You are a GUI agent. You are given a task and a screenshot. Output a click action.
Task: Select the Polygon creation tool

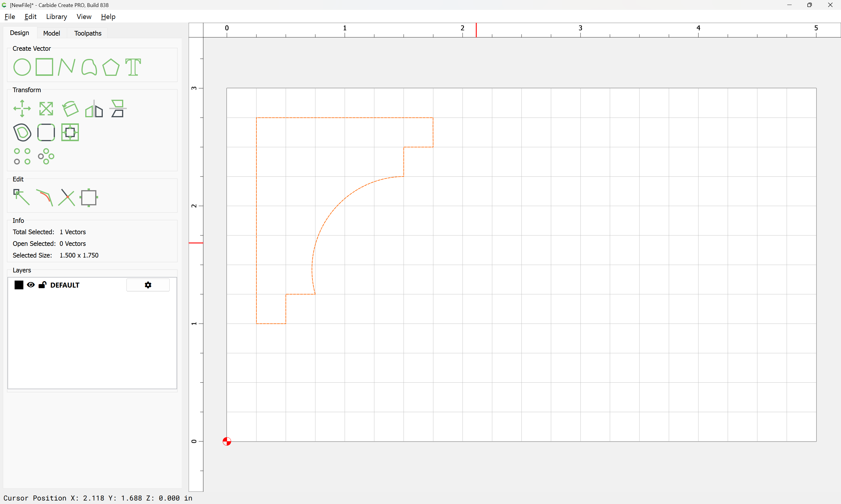111,67
